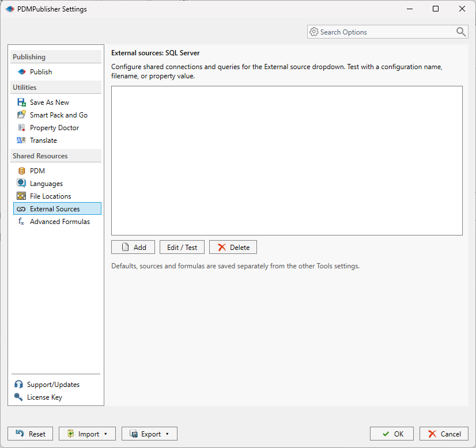Click the Reset button
Image resolution: width=476 pixels, height=448 pixels.
[31, 434]
